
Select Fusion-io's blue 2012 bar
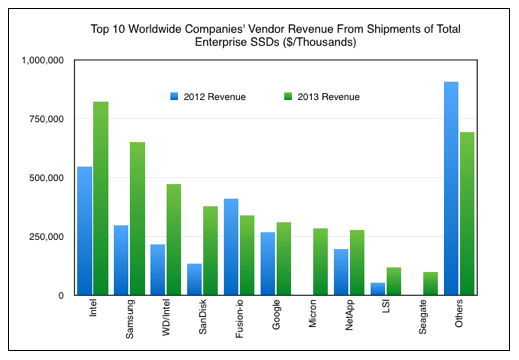pyautogui.click(x=231, y=247)
